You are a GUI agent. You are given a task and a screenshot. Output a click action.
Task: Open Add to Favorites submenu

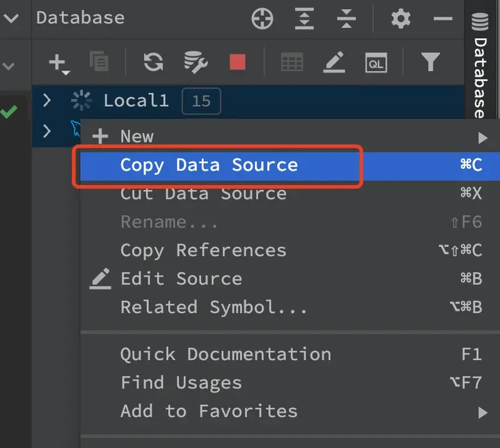click(x=209, y=411)
